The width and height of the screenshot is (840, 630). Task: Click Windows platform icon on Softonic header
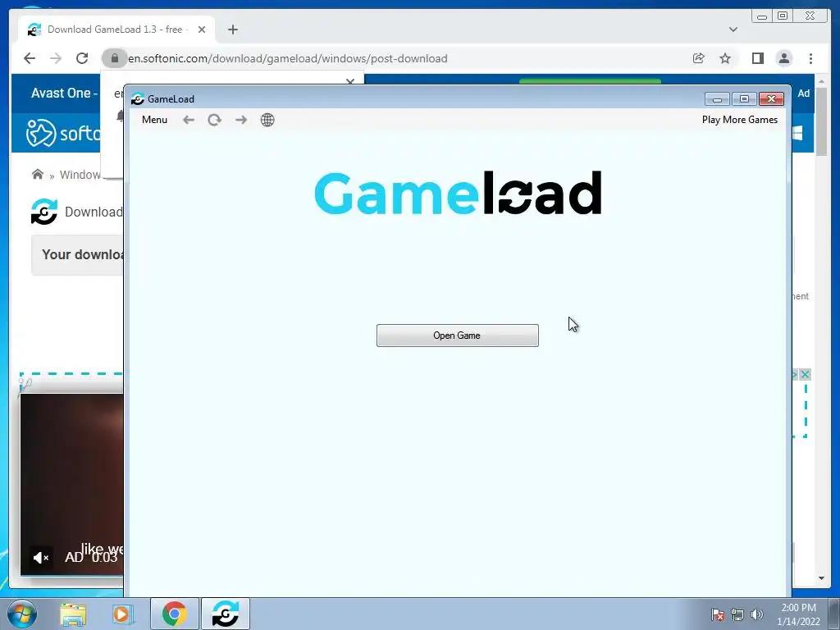coord(797,133)
